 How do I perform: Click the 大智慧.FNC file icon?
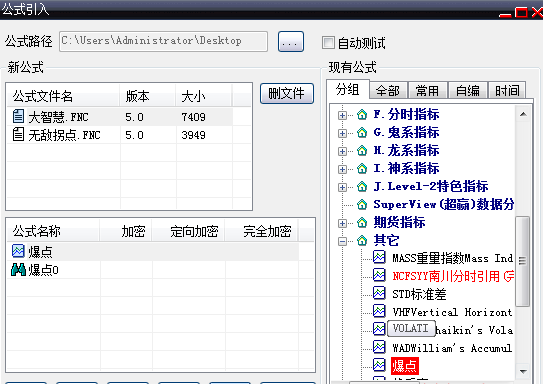18,116
